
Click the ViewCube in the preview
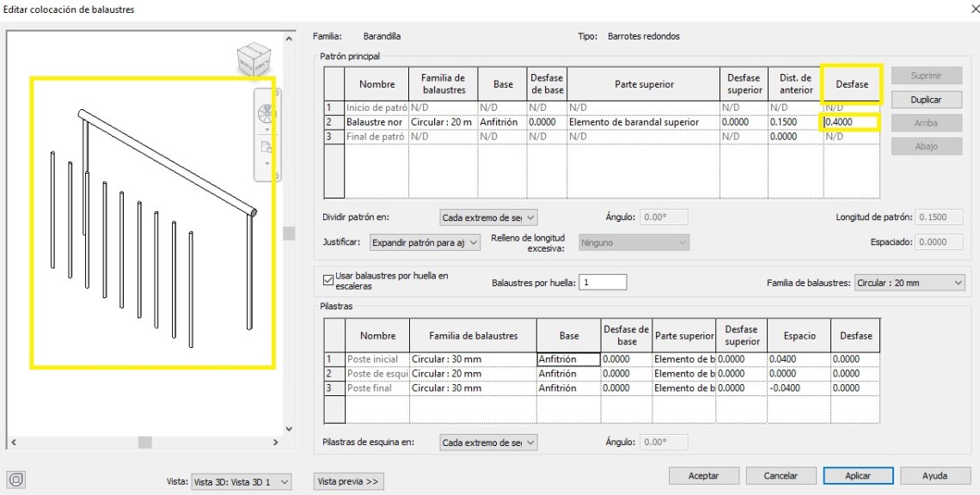pos(254,61)
